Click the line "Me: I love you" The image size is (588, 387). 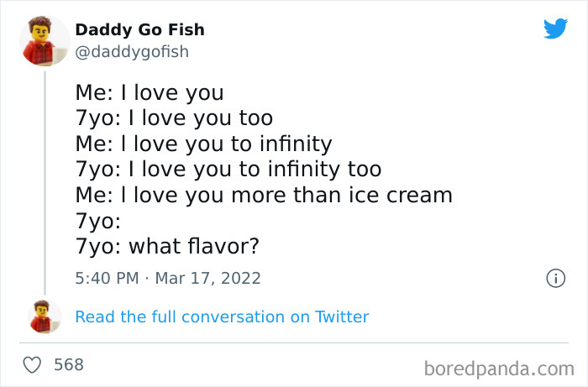pyautogui.click(x=150, y=92)
